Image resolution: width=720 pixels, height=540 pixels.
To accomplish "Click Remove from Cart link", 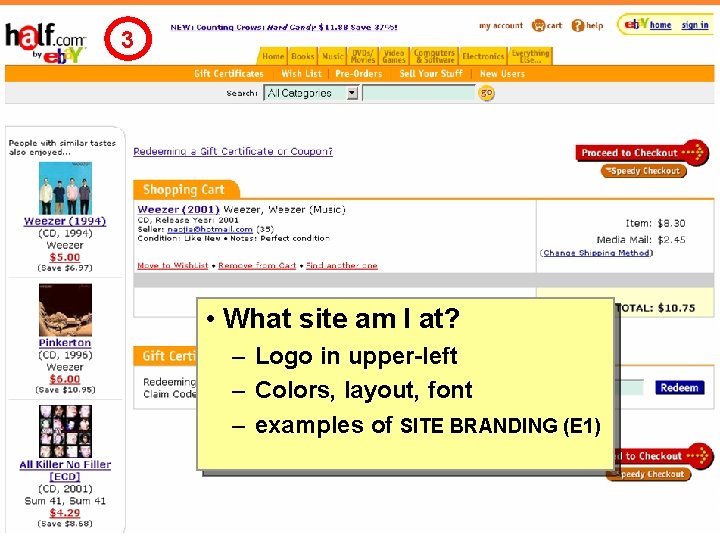I will (257, 265).
